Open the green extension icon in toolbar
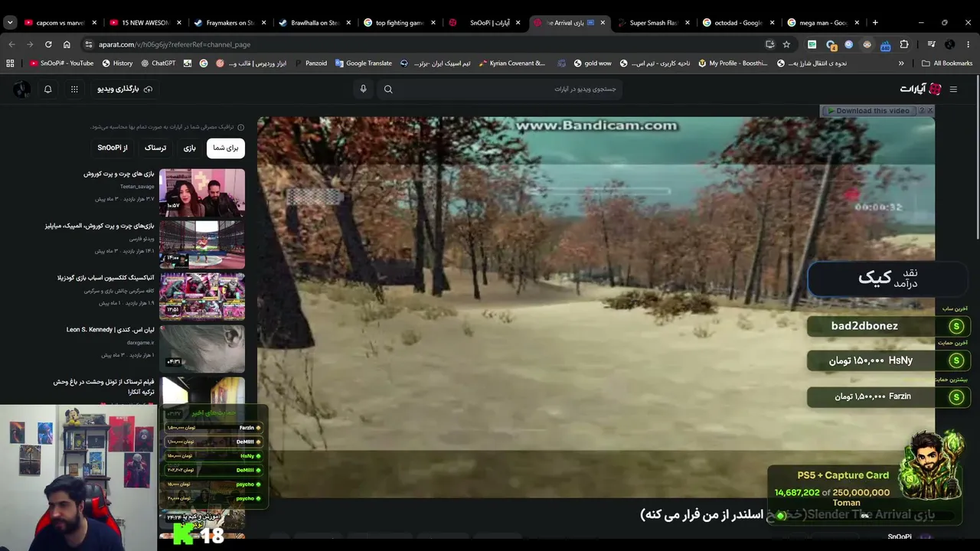Viewport: 980px width, 551px height. pyautogui.click(x=812, y=44)
